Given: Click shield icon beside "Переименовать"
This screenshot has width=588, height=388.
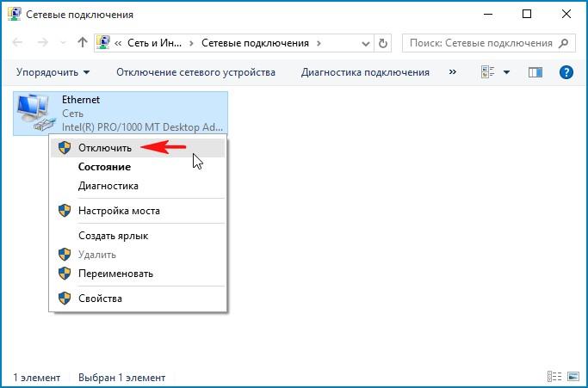Looking at the screenshot, I should [65, 274].
